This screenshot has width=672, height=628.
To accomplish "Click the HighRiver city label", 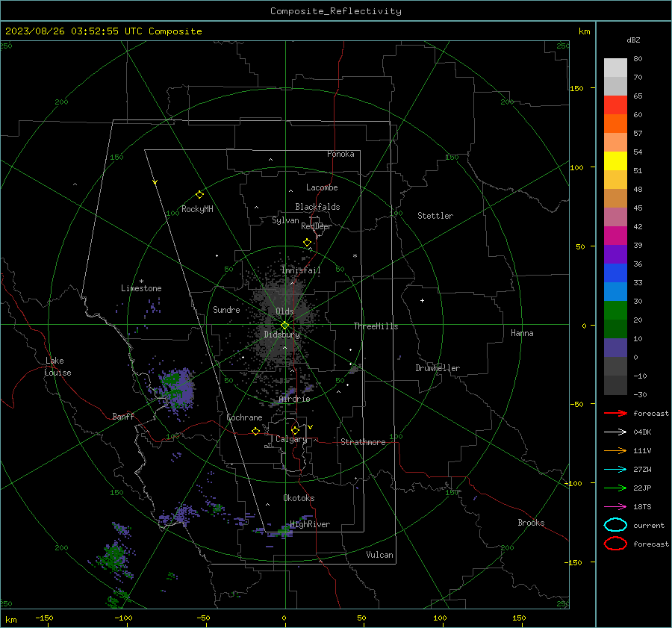I will pyautogui.click(x=310, y=524).
